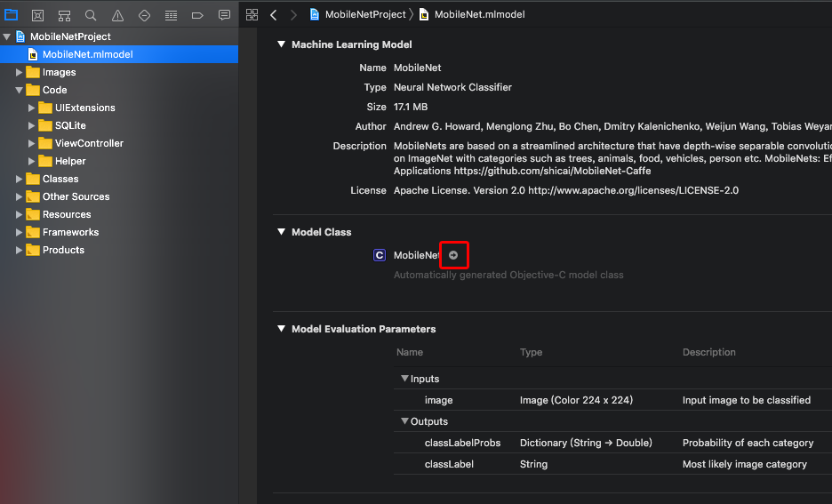Click the Neural Network Classifier type value
The image size is (832, 504).
(x=452, y=87)
